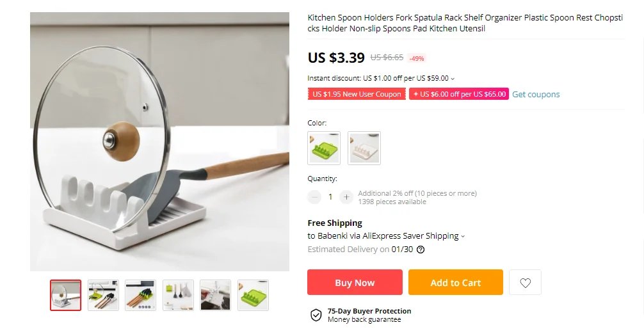The width and height of the screenshot is (644, 334).
Task: View thumbnail of green holder with wooden utensils
Action: 140,295
